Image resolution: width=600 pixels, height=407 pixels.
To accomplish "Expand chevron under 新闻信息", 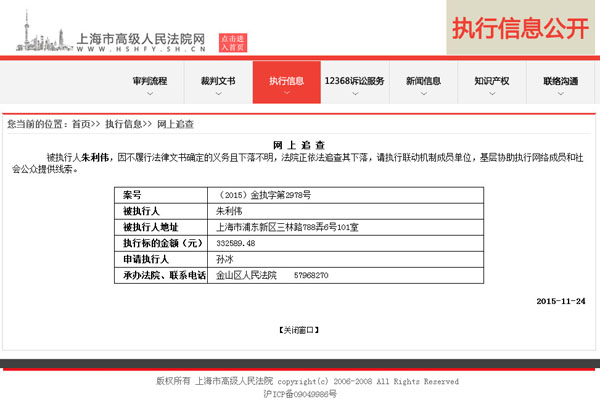I will coord(424,93).
